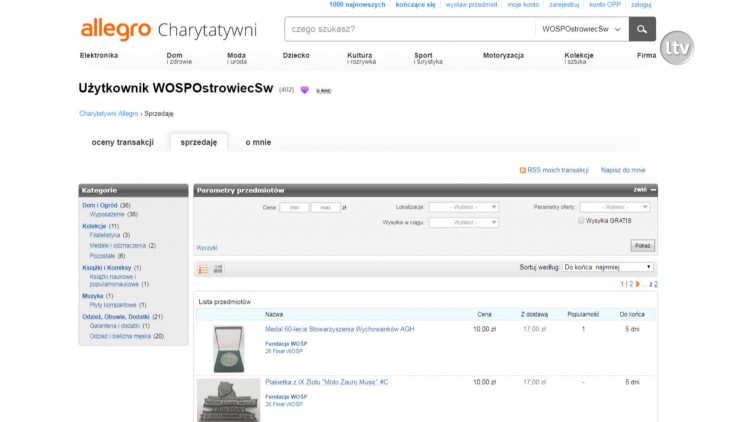Open the Motoryzacja category menu
Screen dimensions: 750x422
[503, 56]
